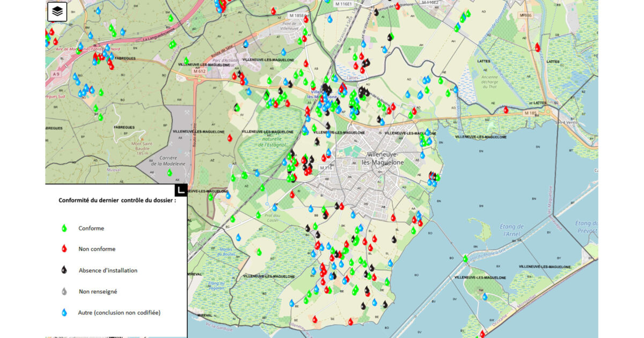Click the red Non conforme legend icon
The image size is (644, 338).
tap(64, 249)
